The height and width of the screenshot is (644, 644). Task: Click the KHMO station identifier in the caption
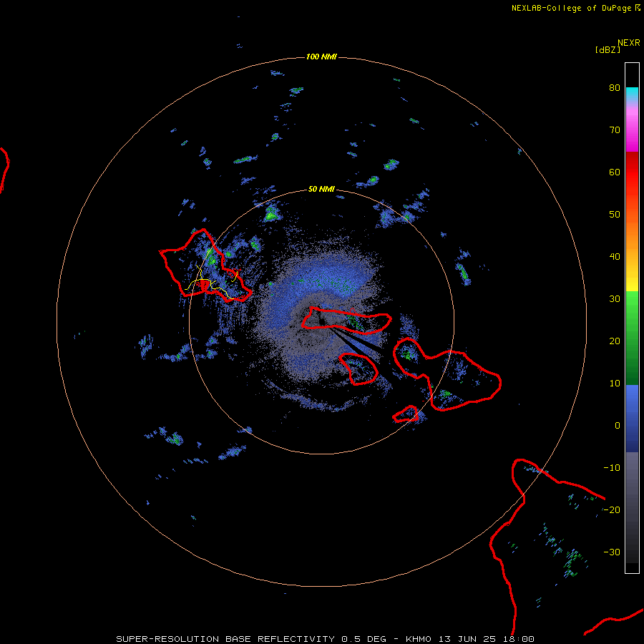pyautogui.click(x=419, y=639)
